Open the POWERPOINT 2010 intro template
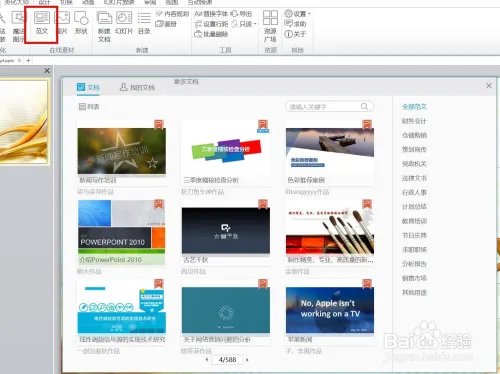This screenshot has height=374, width=500. [x=122, y=227]
